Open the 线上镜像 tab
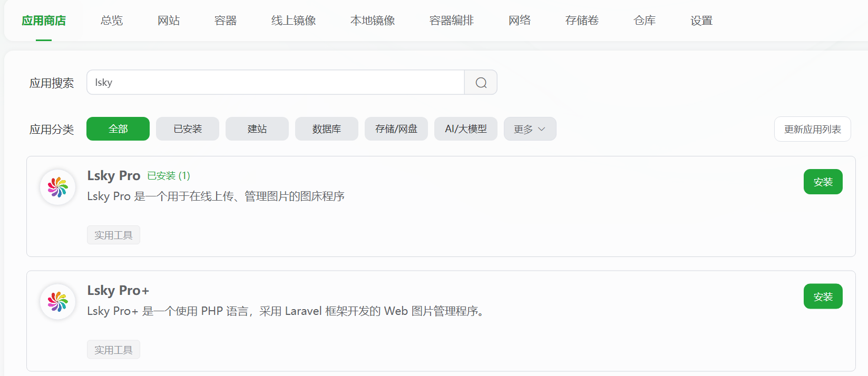The width and height of the screenshot is (868, 376). (x=294, y=21)
